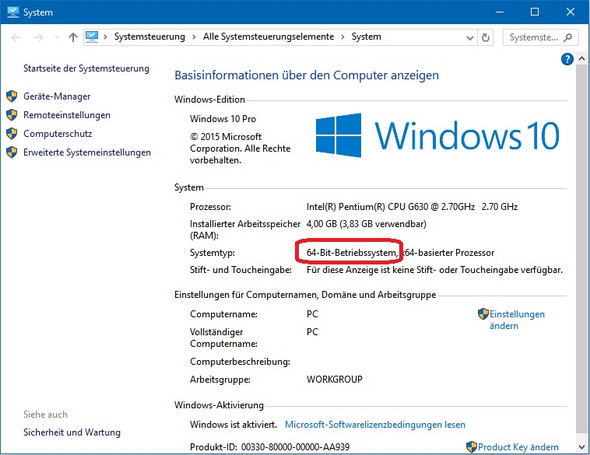The height and width of the screenshot is (455, 590).
Task: Minimize the System window
Action: click(500, 12)
